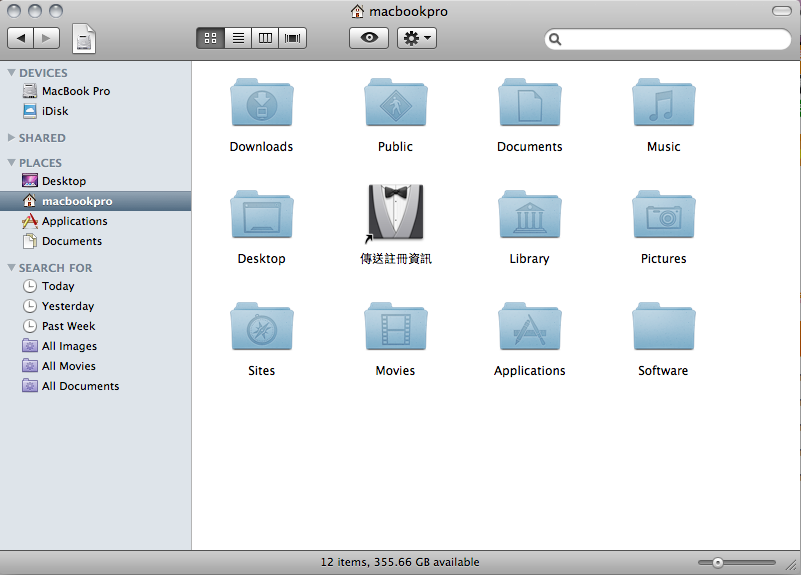
Task: Click the home icon in the title bar
Action: click(x=357, y=11)
